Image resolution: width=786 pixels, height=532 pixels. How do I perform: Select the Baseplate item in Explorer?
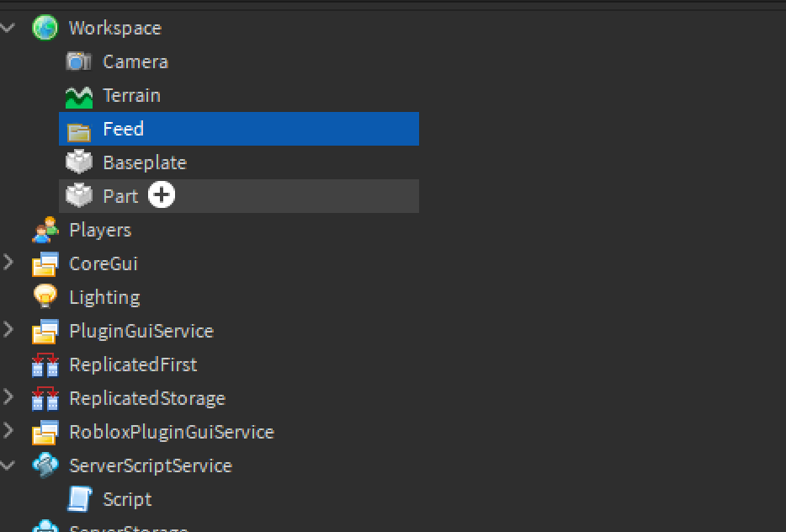145,162
